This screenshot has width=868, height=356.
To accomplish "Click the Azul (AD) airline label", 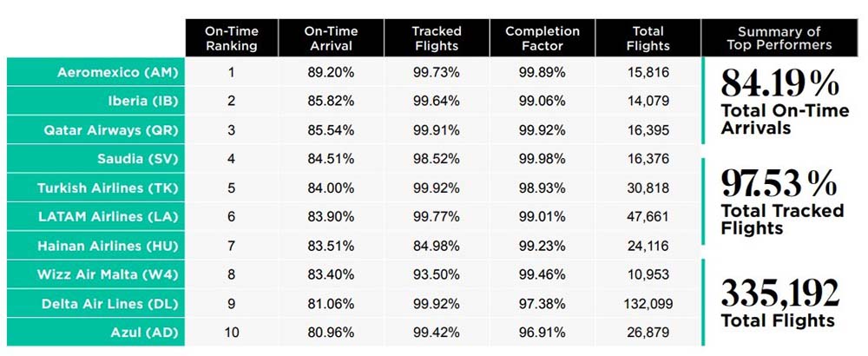I will click(142, 333).
